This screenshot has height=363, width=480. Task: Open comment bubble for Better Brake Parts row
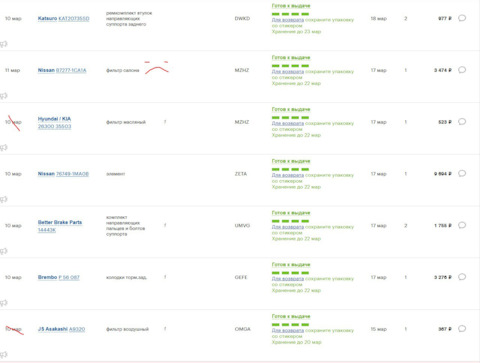coord(462,225)
